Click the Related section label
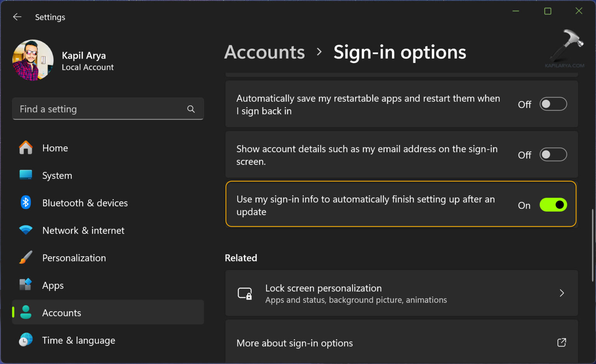Viewport: 596px width, 364px height. point(241,258)
